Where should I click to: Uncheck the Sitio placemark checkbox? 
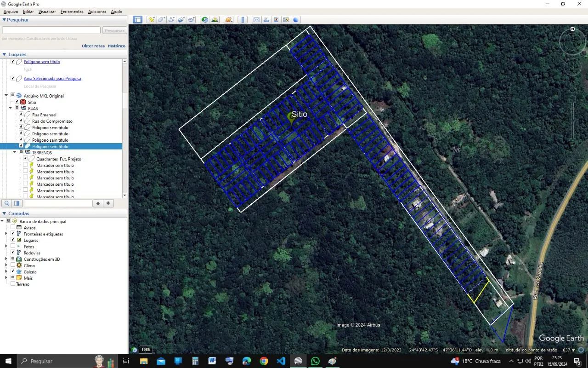tap(17, 102)
